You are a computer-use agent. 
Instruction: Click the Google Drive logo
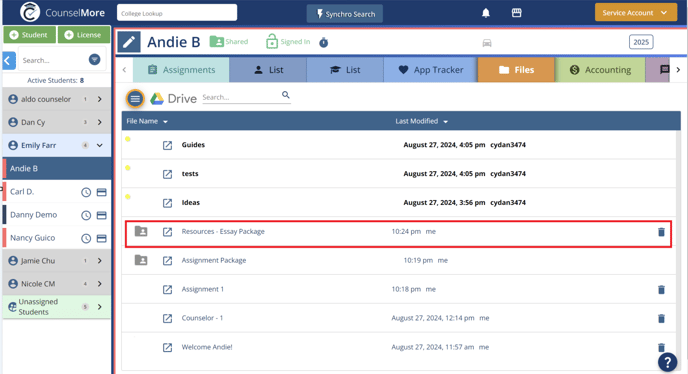pos(157,98)
